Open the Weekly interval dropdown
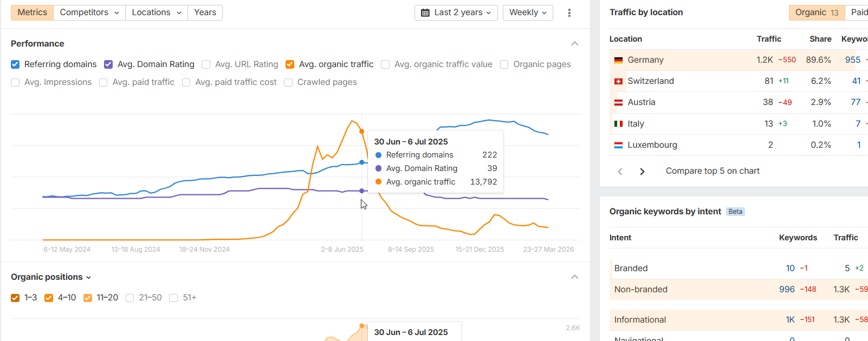This screenshot has width=868, height=341. pos(528,12)
